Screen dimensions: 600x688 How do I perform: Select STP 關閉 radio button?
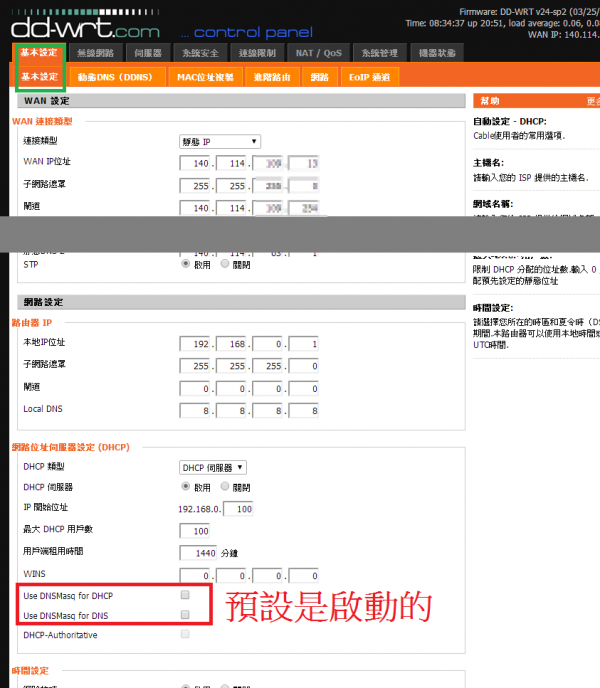(x=224, y=265)
